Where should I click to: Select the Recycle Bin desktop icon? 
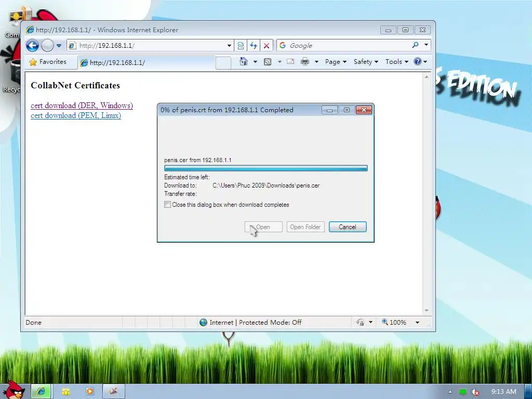click(11, 76)
